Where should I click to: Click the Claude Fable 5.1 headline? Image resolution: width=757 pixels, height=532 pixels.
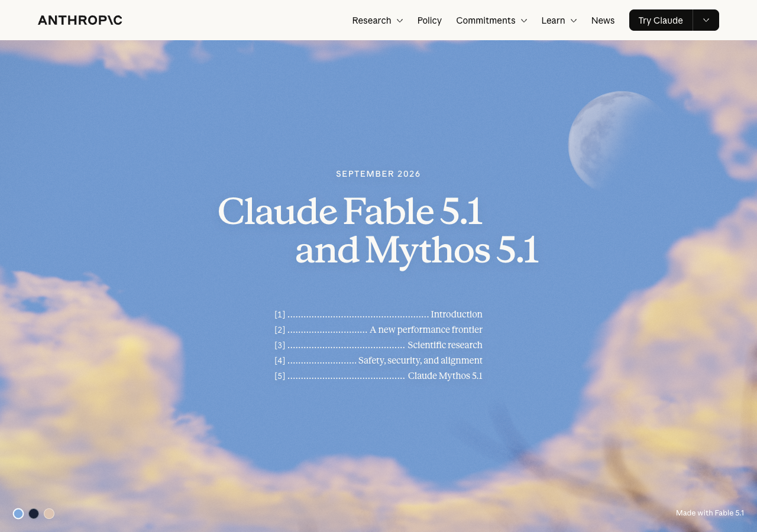(350, 211)
